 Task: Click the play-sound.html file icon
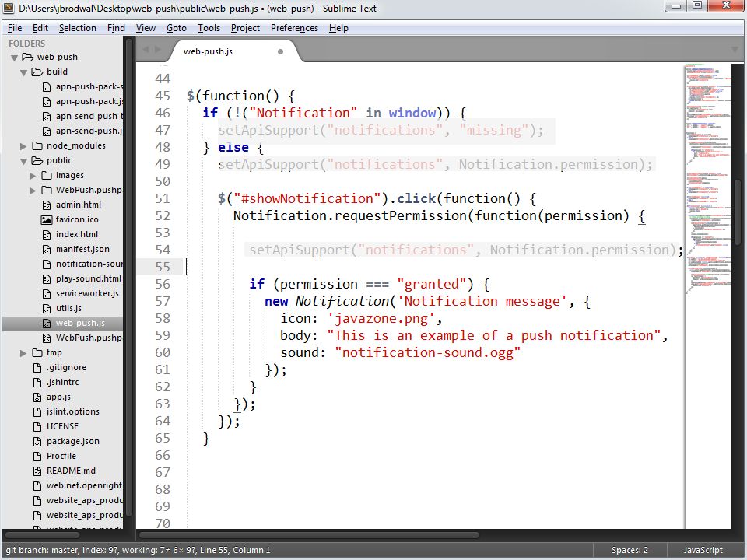(47, 278)
